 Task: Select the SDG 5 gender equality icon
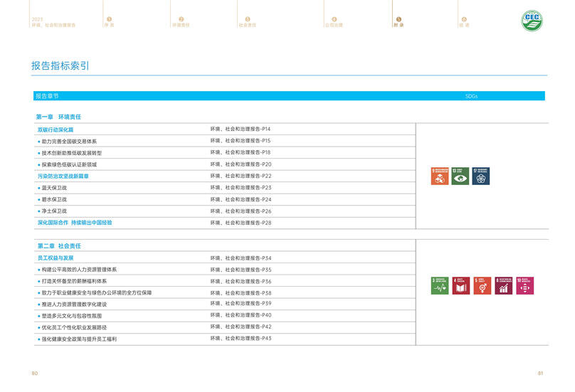[x=482, y=285]
